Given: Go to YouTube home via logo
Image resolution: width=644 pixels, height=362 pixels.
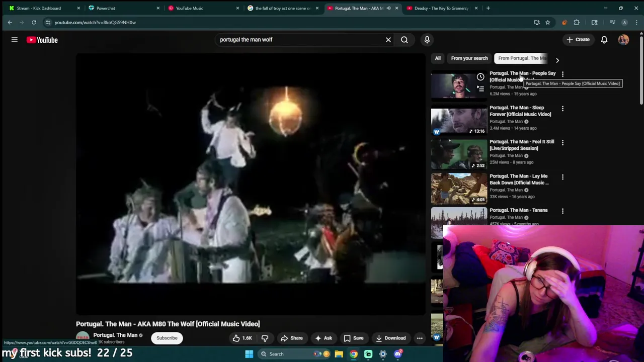Looking at the screenshot, I should [x=42, y=40].
